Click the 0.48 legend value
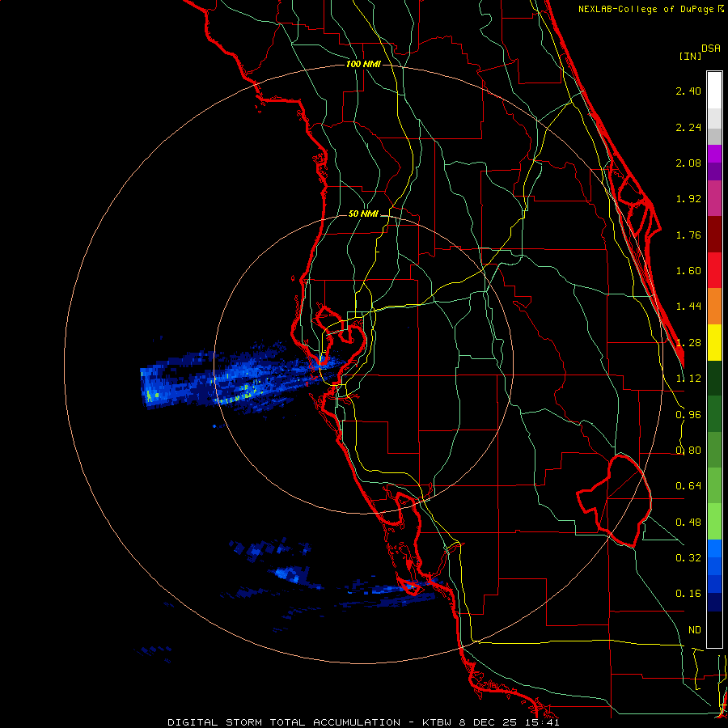 [x=688, y=523]
